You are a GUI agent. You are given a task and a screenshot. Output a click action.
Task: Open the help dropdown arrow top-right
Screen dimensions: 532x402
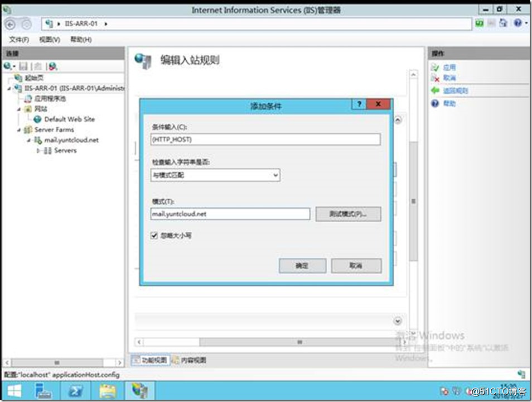click(526, 23)
